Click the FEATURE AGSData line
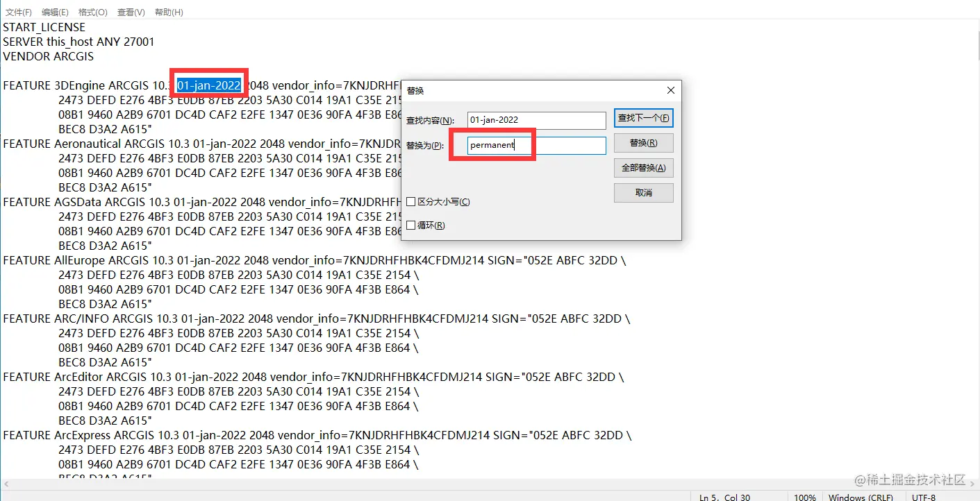Image resolution: width=980 pixels, height=501 pixels. point(201,202)
